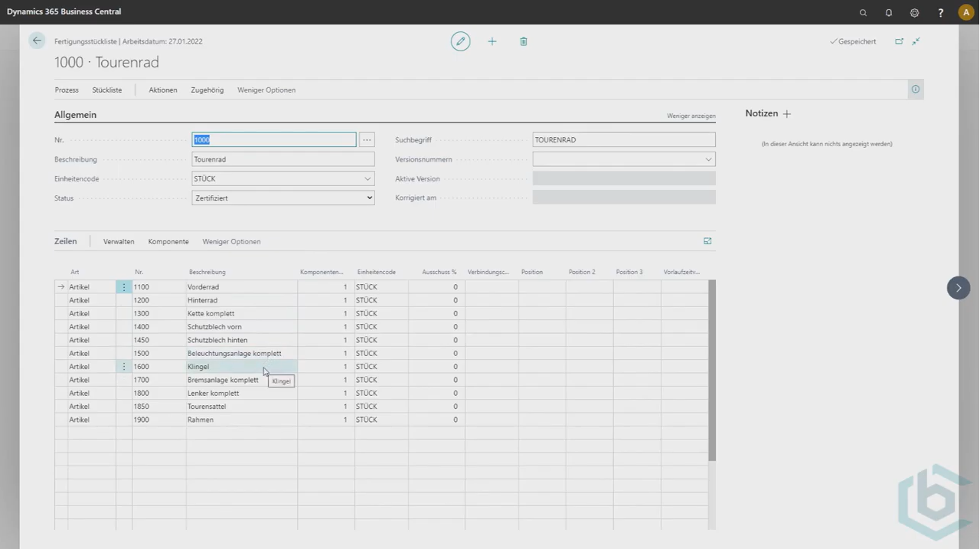The width and height of the screenshot is (980, 549).
Task: Open row options menu for Klingel
Action: [x=124, y=367]
